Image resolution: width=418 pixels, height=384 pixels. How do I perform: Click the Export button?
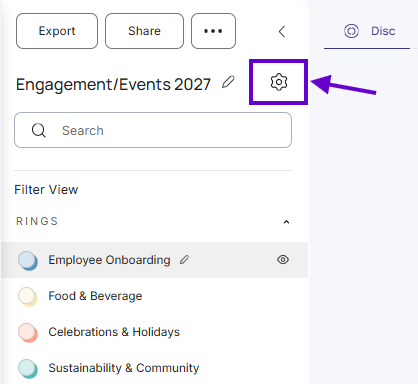[x=57, y=31]
